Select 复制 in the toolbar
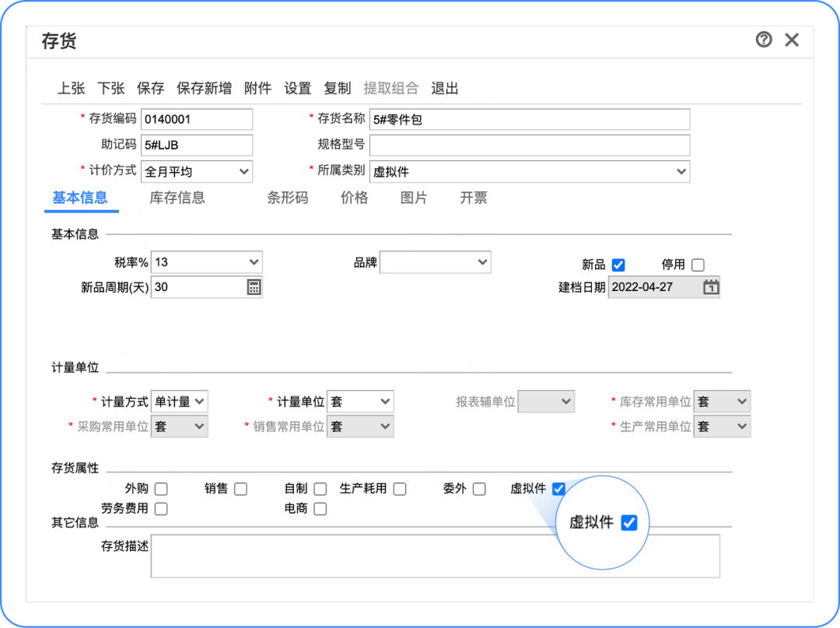840x628 pixels. pos(337,88)
